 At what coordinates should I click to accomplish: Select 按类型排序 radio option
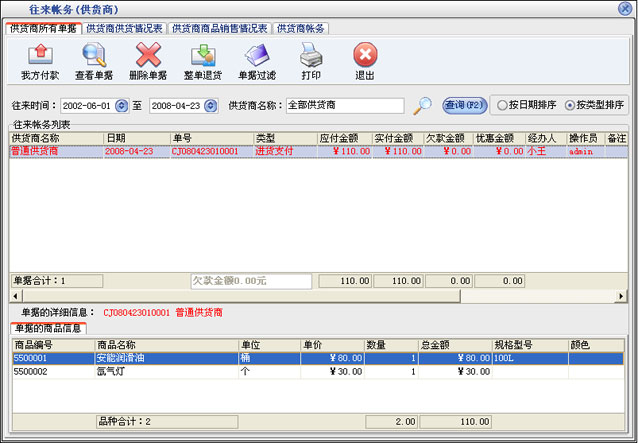[570, 105]
